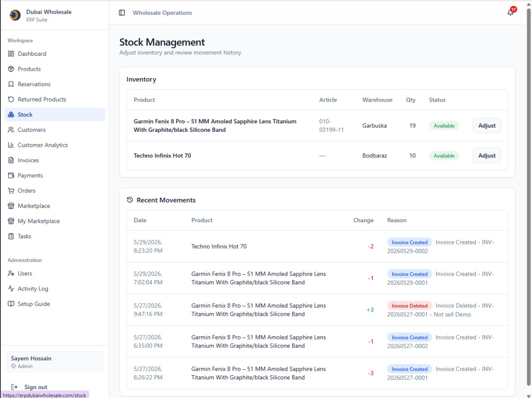The image size is (532, 398).
Task: Click quantity 19 in Inventory table
Action: tap(412, 125)
